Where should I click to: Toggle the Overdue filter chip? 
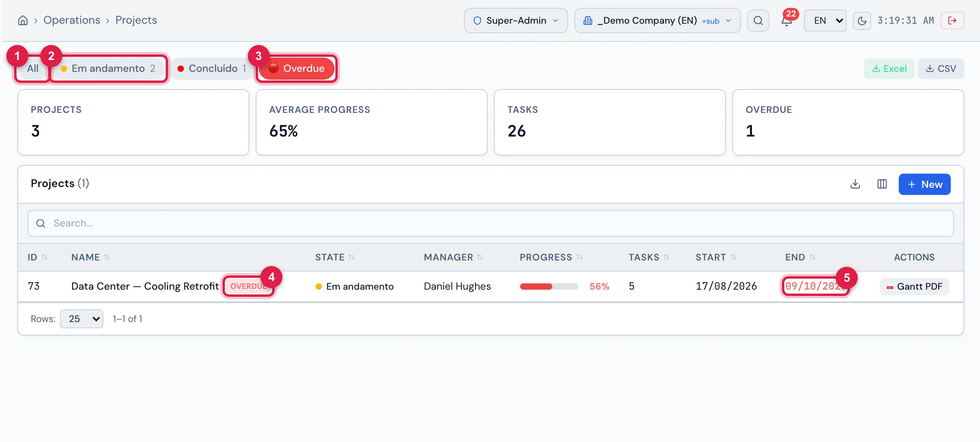[297, 69]
